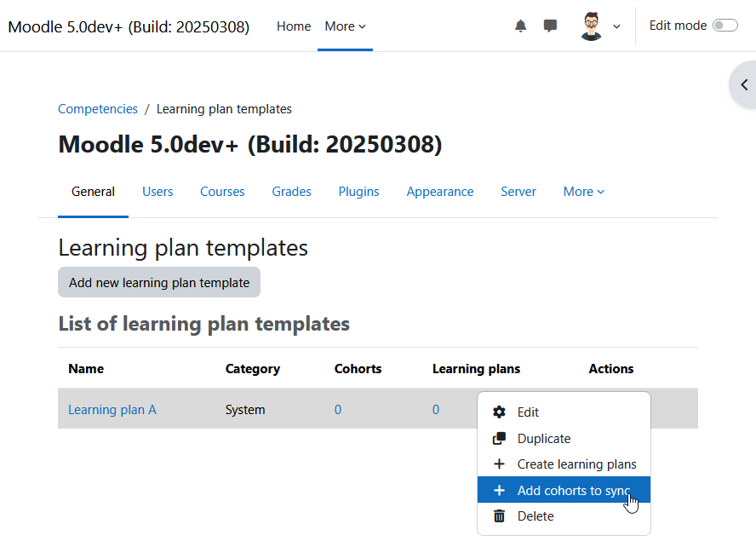This screenshot has width=756, height=553.
Task: Follow the Competencies breadcrumb link
Action: [x=98, y=109]
